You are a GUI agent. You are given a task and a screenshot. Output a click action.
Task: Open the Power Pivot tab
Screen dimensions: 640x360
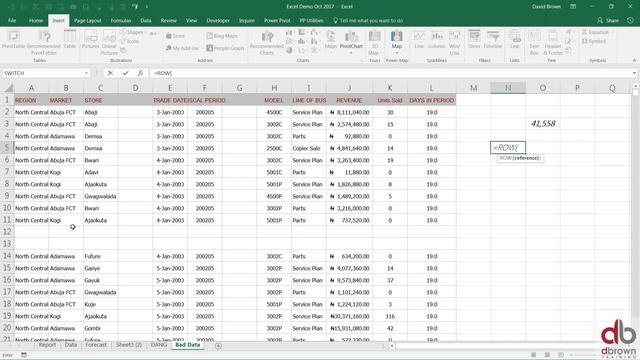(277, 20)
